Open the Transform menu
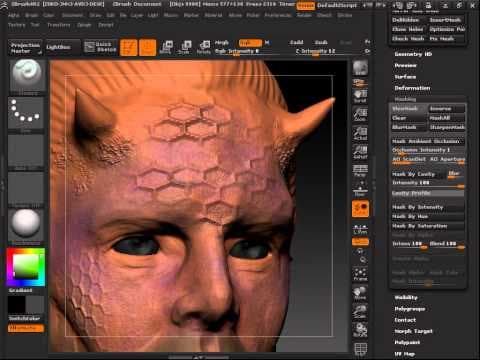 [x=59, y=25]
